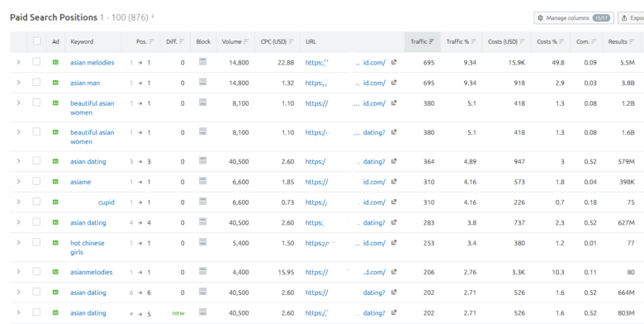
Task: Expand the asianmelodies row
Action: [18, 272]
